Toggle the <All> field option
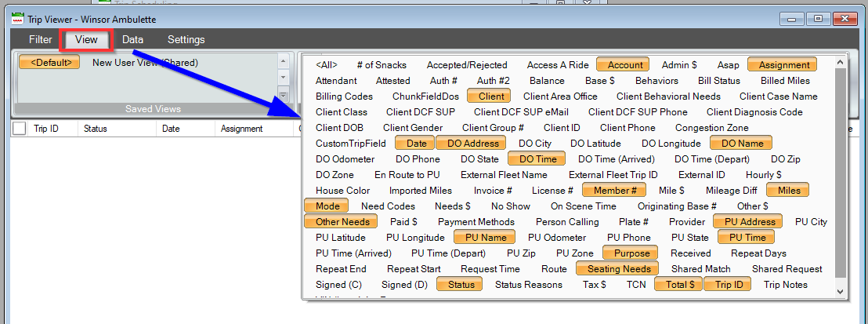The height and width of the screenshot is (324, 868). pyautogui.click(x=327, y=65)
